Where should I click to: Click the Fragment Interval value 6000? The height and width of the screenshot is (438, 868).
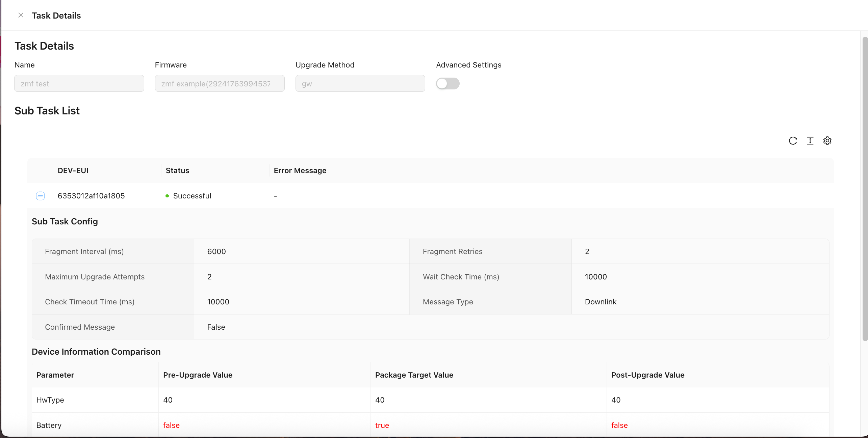coord(216,251)
